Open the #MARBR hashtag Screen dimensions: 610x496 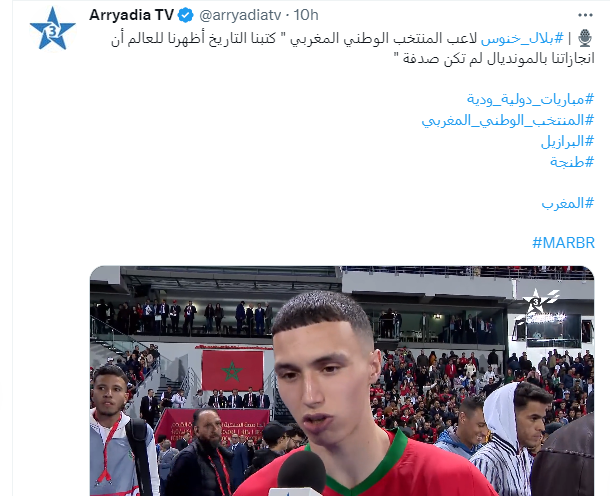point(563,243)
